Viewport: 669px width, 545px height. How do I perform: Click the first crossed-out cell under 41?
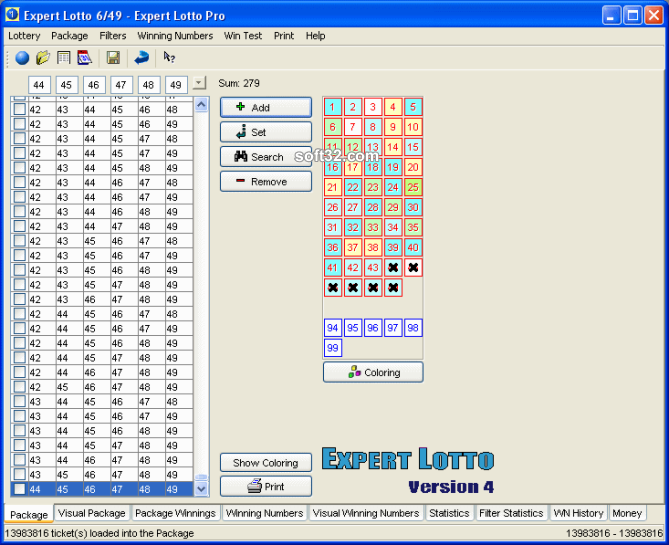[332, 287]
